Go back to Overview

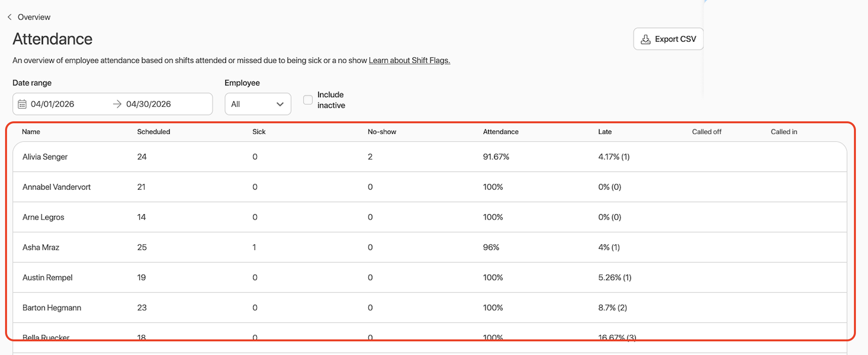tap(34, 17)
